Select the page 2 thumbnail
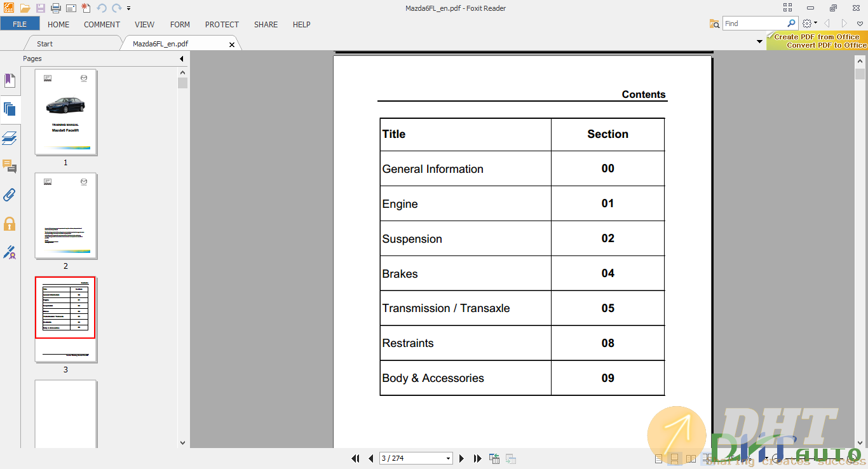This screenshot has width=868, height=469. (65, 216)
